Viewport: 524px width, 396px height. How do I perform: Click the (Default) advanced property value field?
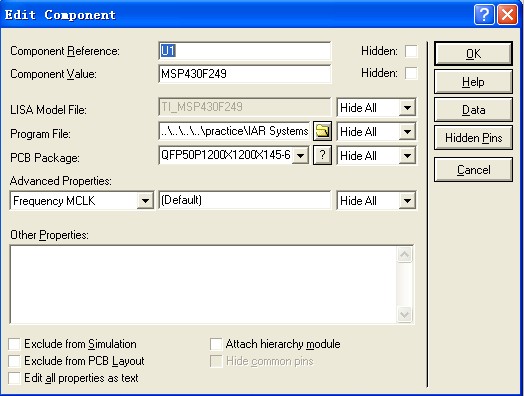pos(245,200)
